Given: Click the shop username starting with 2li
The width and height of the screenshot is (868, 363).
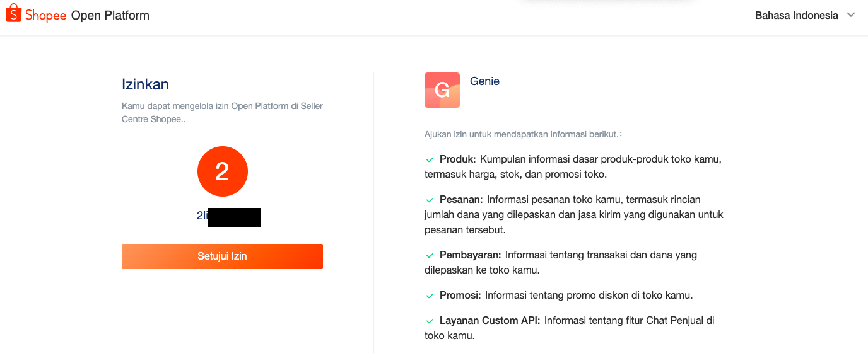Looking at the screenshot, I should tap(228, 216).
